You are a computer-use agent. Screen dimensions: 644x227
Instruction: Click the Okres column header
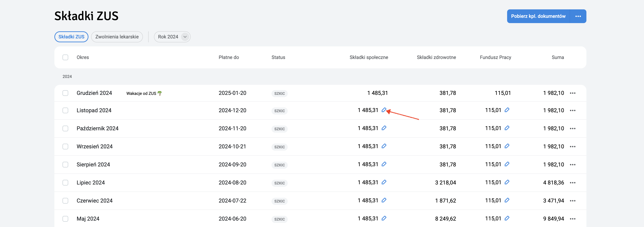(83, 57)
